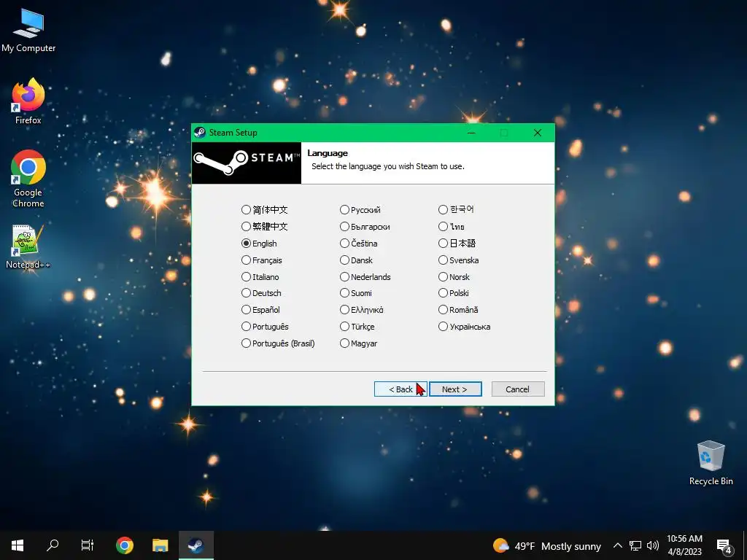Screen dimensions: 747x560
Task: Open the network tray icon
Action: click(635, 545)
